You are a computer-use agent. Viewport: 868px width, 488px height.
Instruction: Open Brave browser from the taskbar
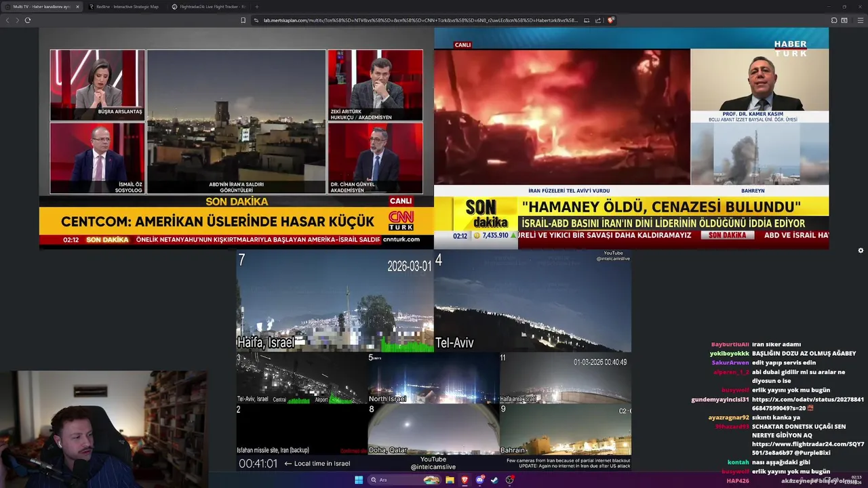point(465,480)
